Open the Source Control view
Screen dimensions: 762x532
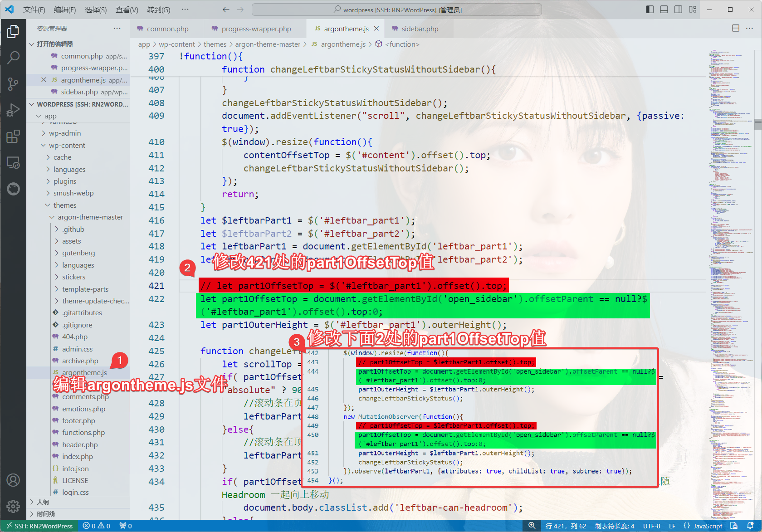13,84
